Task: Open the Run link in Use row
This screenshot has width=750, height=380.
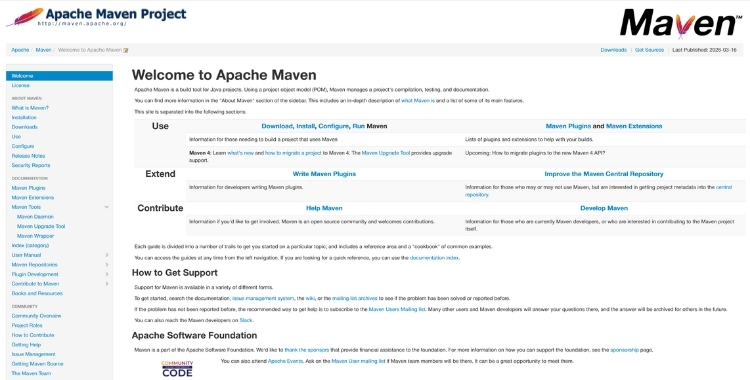Action: (359, 126)
